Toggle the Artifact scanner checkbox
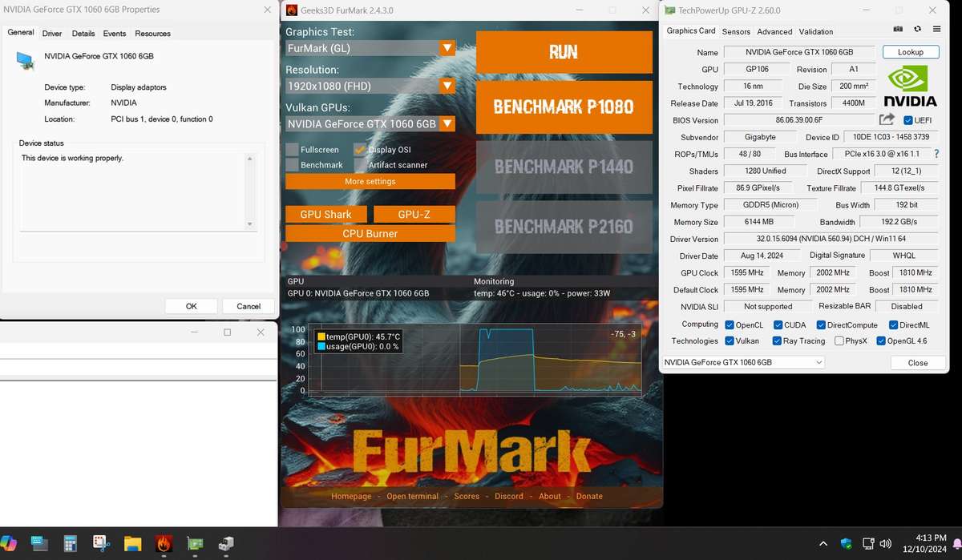The width and height of the screenshot is (962, 560). (x=360, y=165)
